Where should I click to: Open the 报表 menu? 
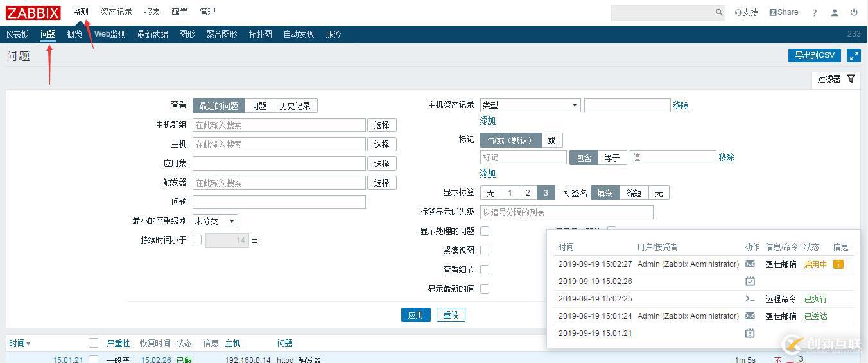point(152,12)
